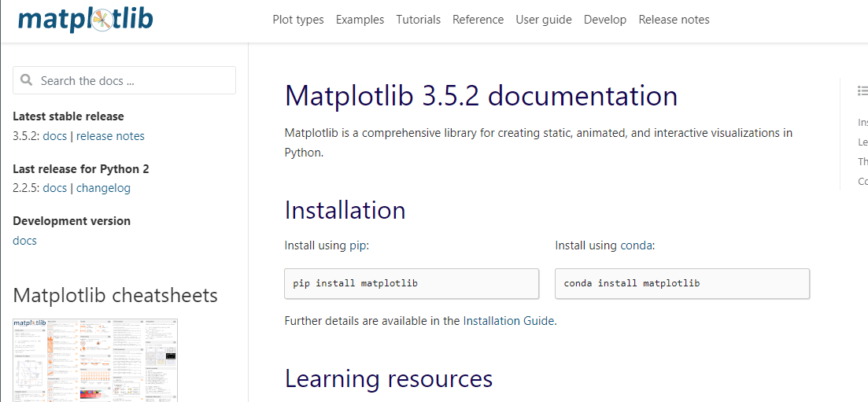Open the Examples page
Viewport: 868px width, 402px height.
tap(360, 20)
